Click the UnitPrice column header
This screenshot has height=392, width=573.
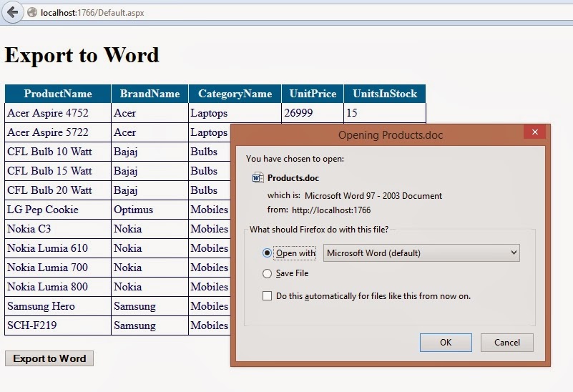313,94
